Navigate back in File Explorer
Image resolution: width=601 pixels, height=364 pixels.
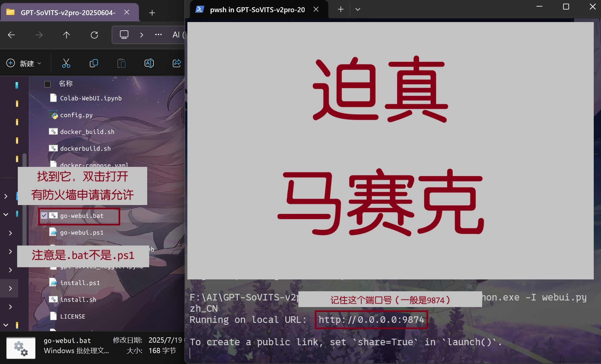(12, 35)
